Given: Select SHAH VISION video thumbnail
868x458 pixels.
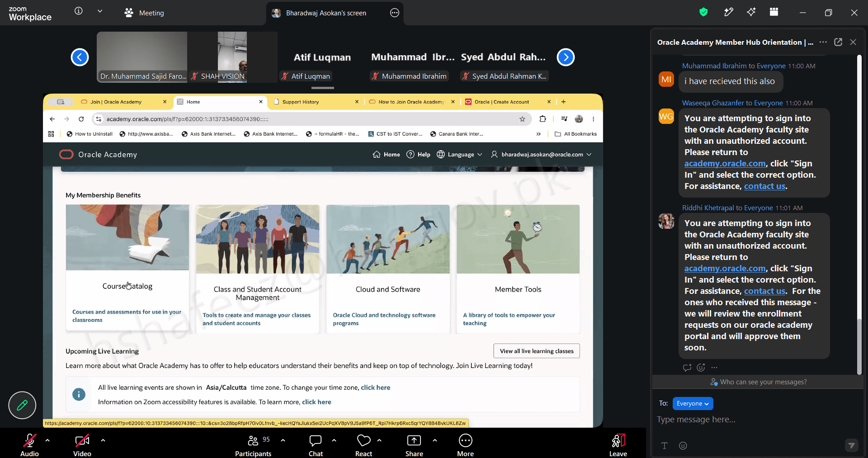Looking at the screenshot, I should (232, 57).
